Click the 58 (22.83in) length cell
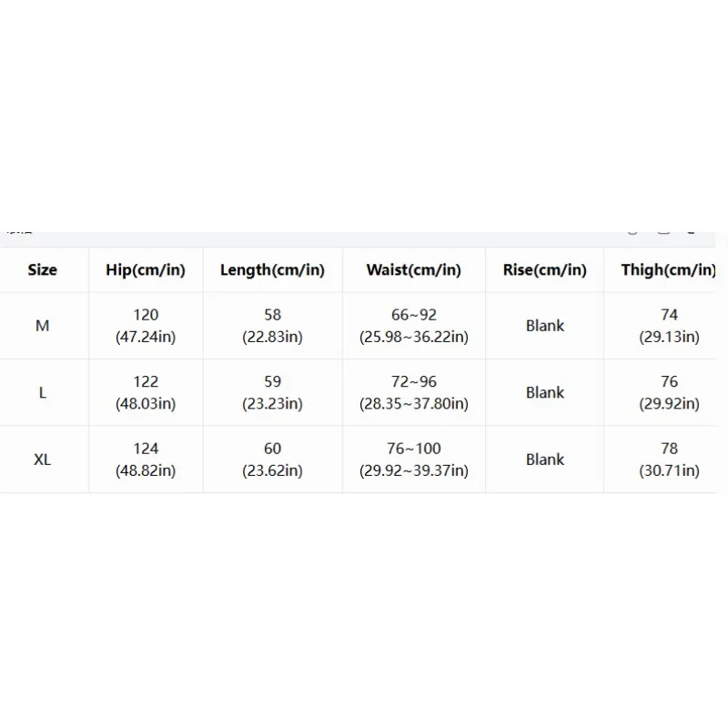Image resolution: width=728 pixels, height=728 pixels. (272, 326)
